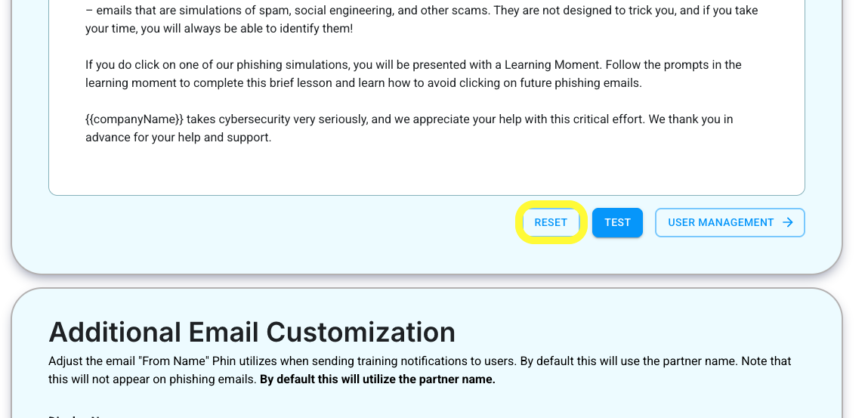Click paragraph line starting "If you do click"
The image size is (868, 418).
tap(413, 65)
